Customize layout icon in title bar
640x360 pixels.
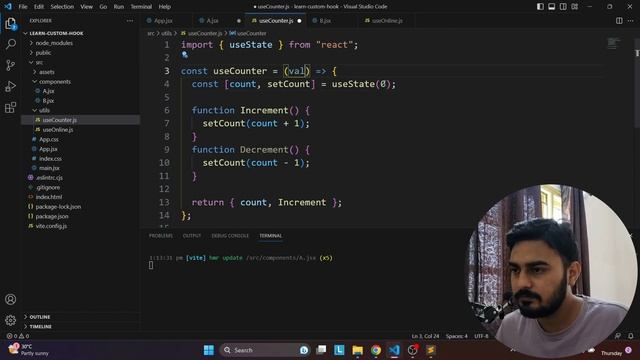pyautogui.click(x=574, y=7)
